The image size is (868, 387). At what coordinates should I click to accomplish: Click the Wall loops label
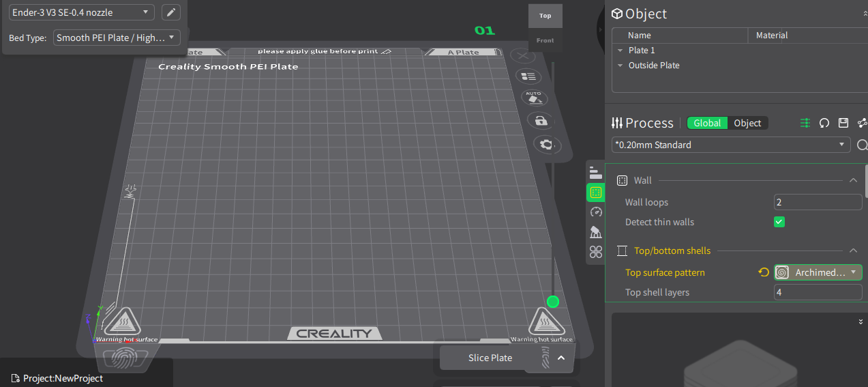pyautogui.click(x=646, y=202)
